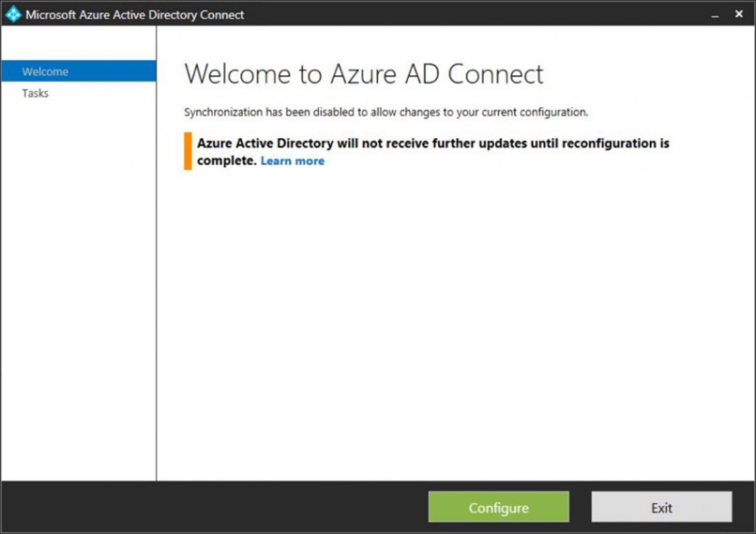Click the blank sidebar area below Tasks
This screenshot has width=756, height=534.
(x=79, y=289)
